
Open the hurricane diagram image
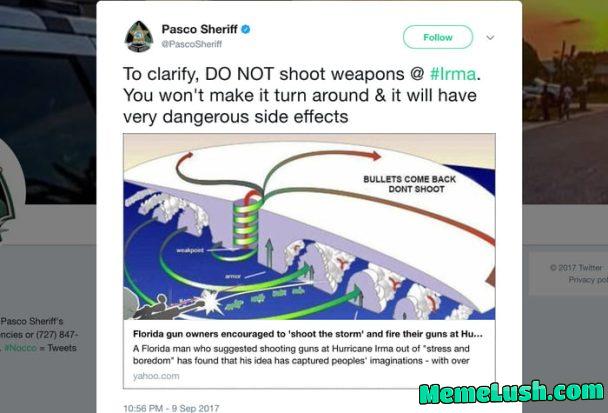pyautogui.click(x=309, y=227)
